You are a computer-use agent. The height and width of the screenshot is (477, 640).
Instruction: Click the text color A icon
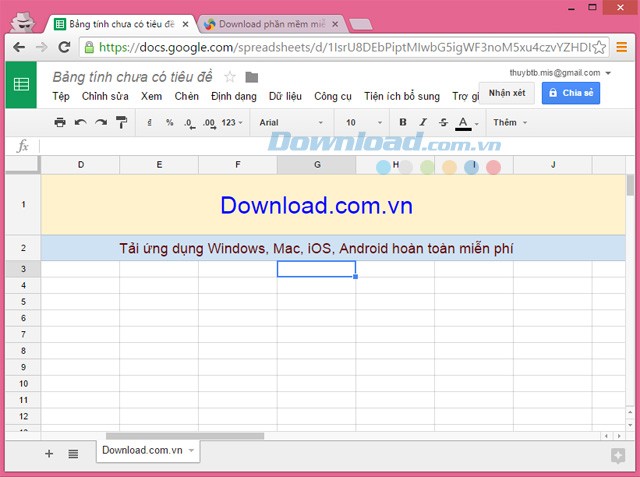coord(463,123)
